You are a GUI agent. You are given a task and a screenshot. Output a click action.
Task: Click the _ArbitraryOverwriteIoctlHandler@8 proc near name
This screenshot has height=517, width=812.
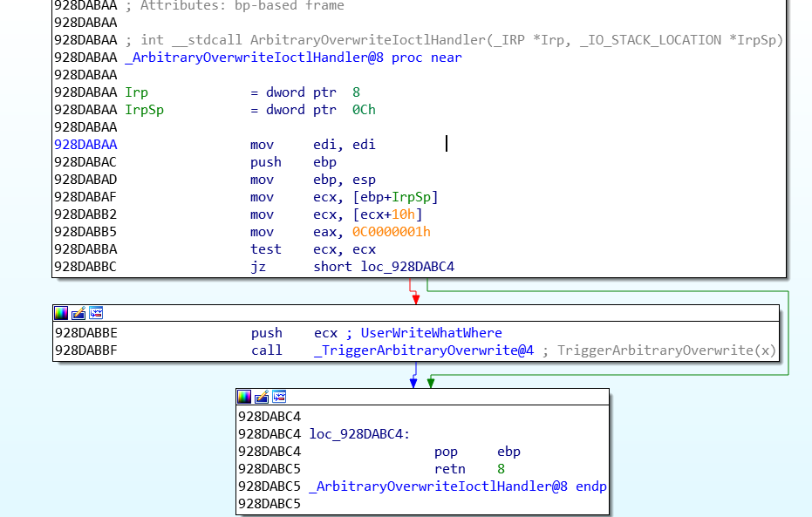[x=254, y=58]
